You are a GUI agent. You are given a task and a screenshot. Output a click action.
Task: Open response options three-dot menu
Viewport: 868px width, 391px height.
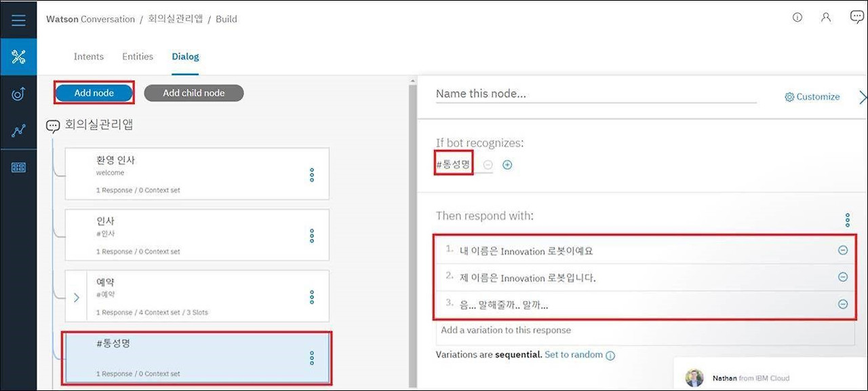[x=848, y=220]
